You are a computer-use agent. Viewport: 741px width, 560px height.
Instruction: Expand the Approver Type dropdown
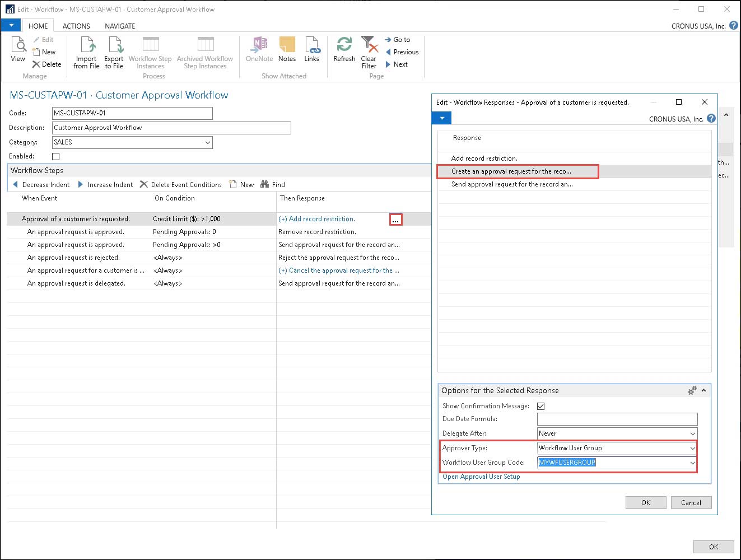tap(692, 448)
